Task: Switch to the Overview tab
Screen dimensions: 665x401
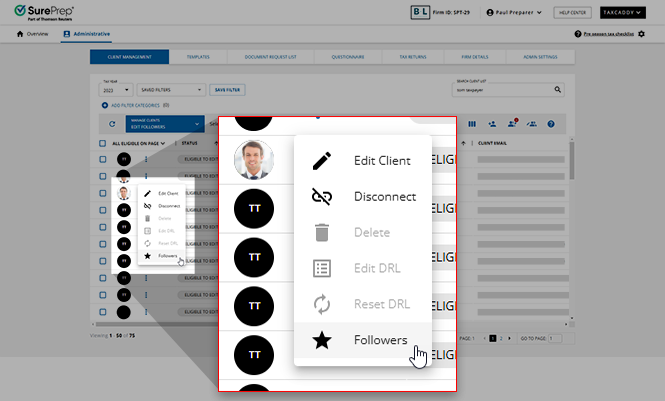Action: tap(32, 34)
